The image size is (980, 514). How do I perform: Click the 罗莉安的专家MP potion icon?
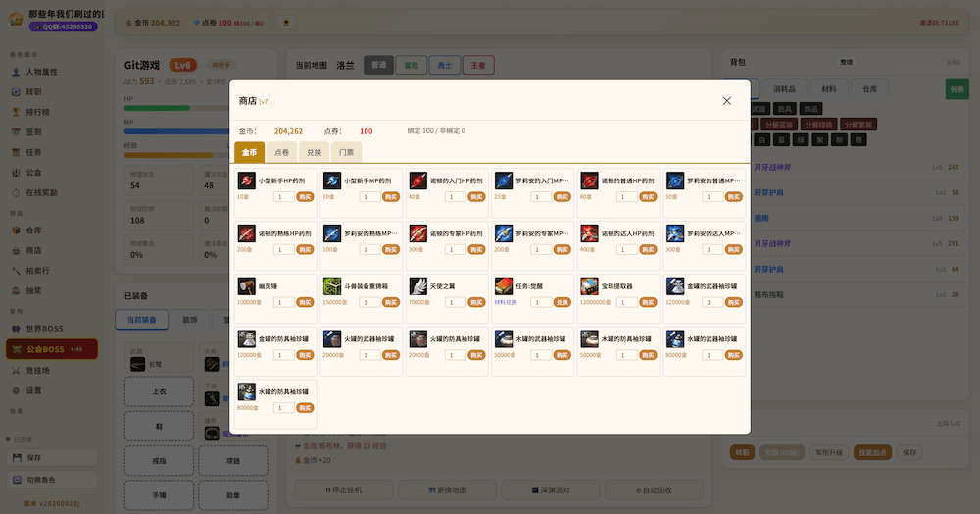(503, 233)
